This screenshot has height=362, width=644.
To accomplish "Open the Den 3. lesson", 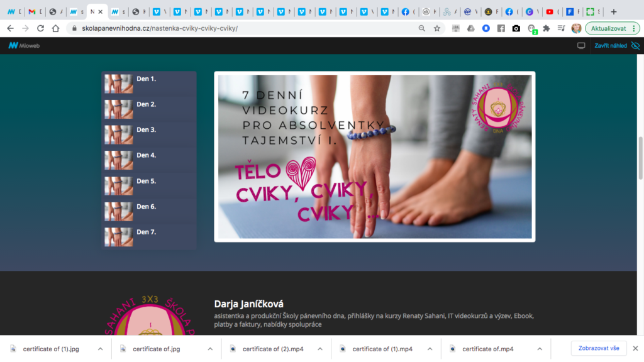I will click(149, 134).
